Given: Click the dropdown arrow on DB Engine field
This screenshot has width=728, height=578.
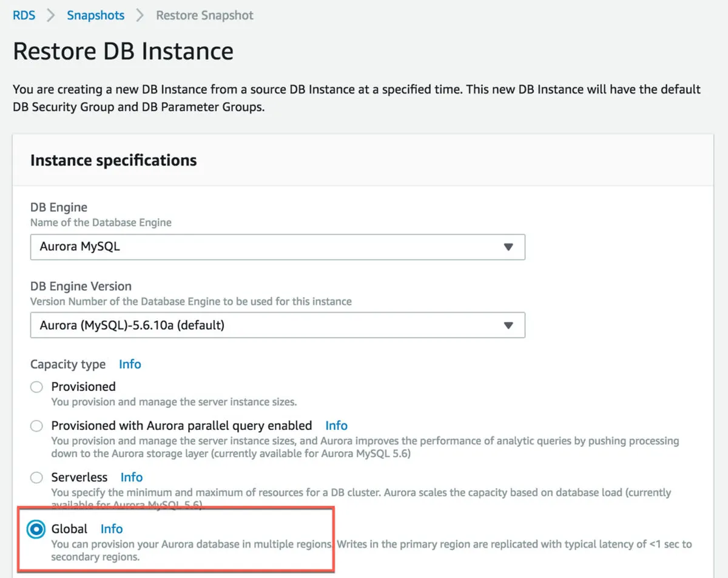Looking at the screenshot, I should (508, 247).
